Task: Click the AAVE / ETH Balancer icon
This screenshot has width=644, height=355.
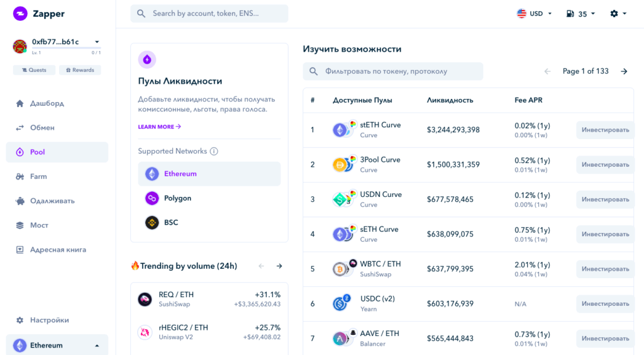Action: (x=341, y=339)
